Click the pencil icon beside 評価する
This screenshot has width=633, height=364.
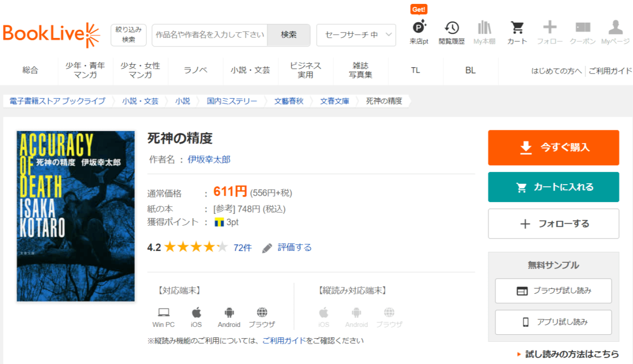[267, 248]
